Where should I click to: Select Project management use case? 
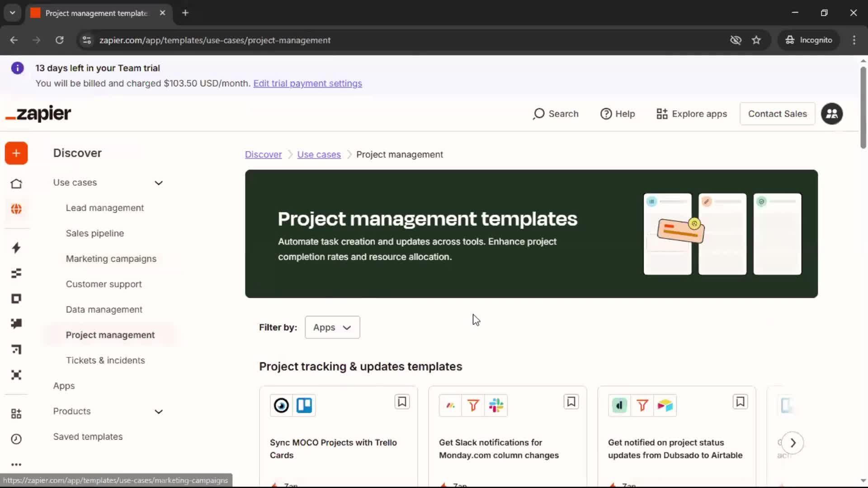[110, 335]
